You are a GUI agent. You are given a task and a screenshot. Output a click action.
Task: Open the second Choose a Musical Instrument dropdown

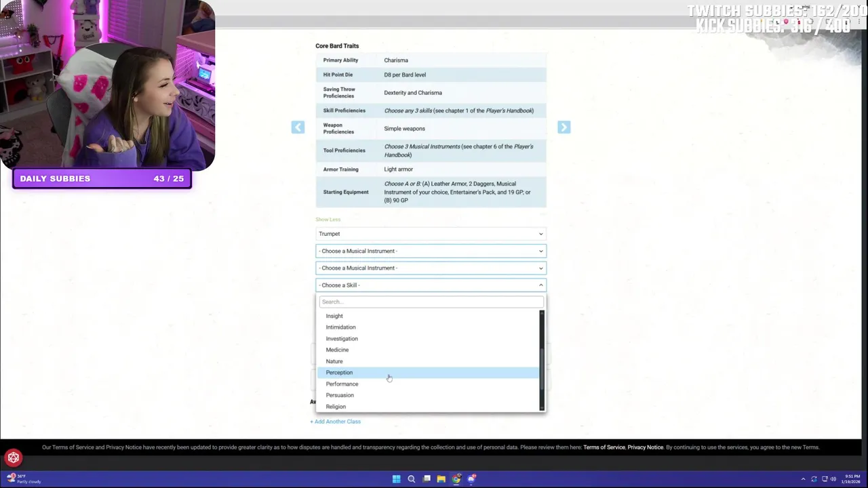click(x=431, y=251)
